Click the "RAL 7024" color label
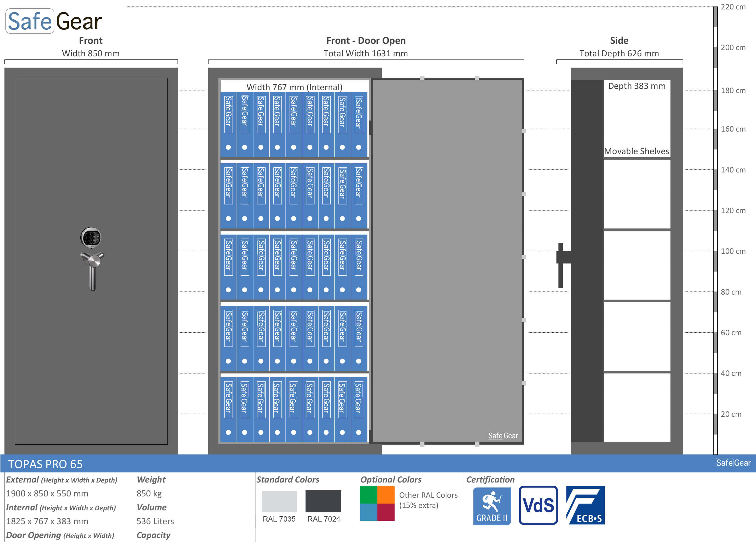The height and width of the screenshot is (542, 756). coord(324,519)
